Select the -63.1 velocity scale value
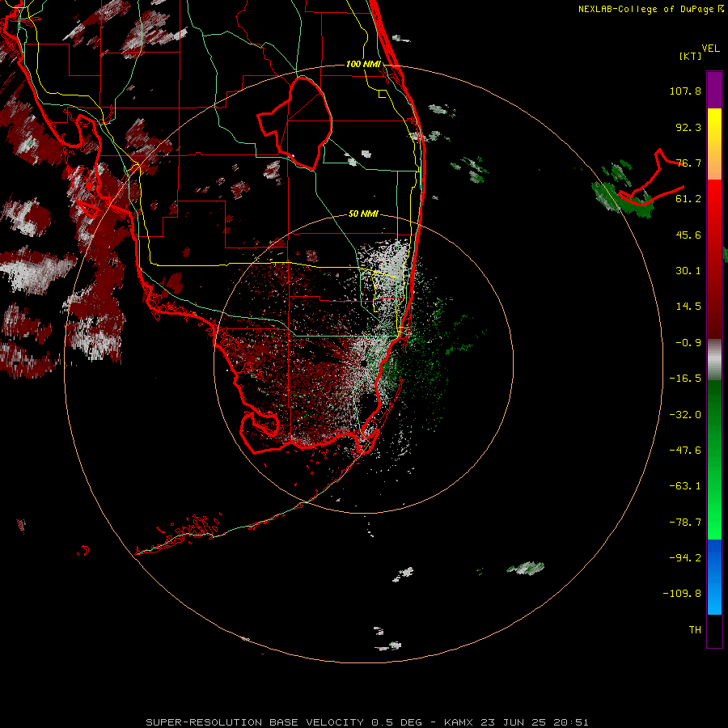This screenshot has width=728, height=728. point(685,486)
